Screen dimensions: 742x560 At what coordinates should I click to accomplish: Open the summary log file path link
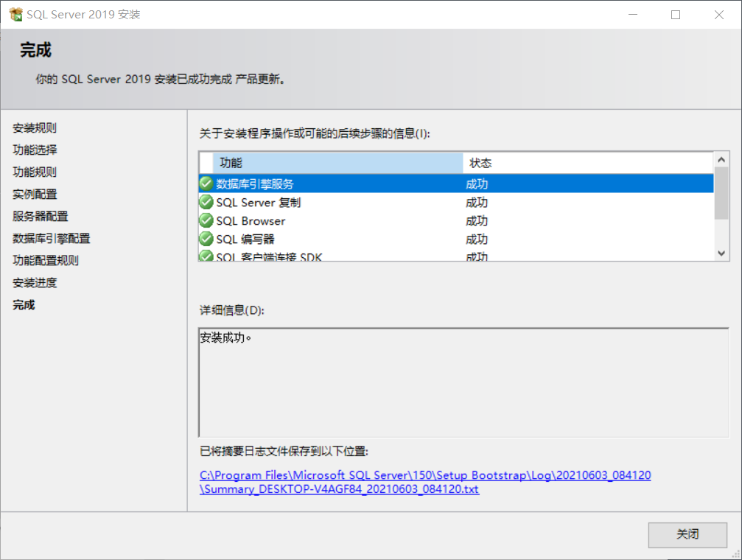(425, 482)
